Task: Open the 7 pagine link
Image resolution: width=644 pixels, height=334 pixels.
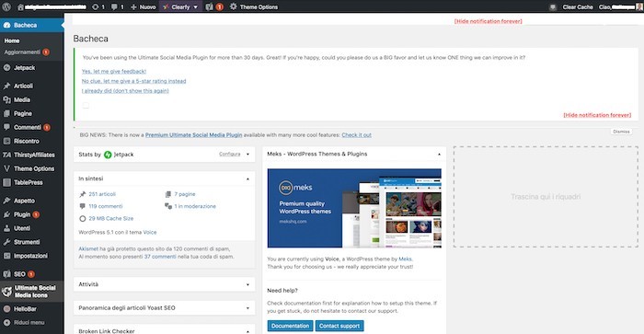Action: 185,194
